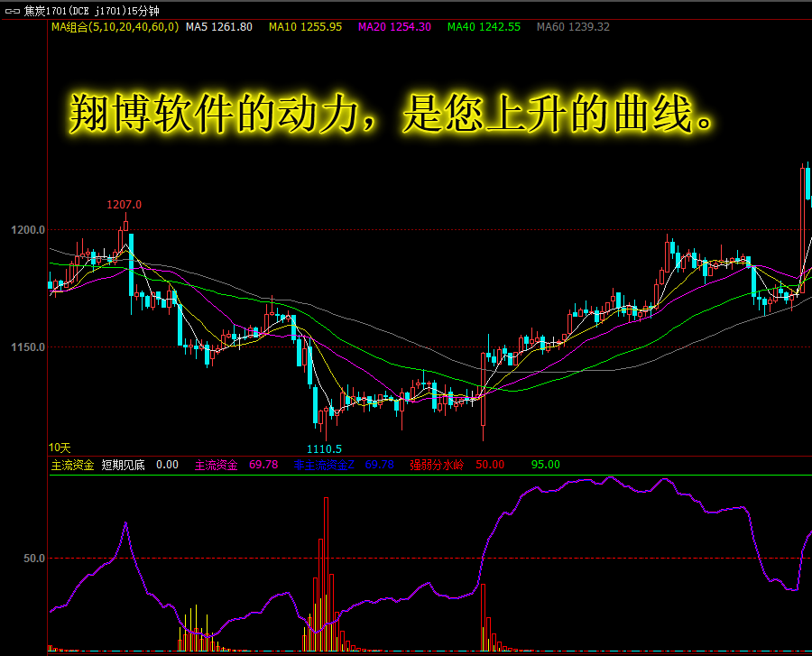Click the magenta 主流资金 label
This screenshot has width=812, height=656.
point(216,465)
